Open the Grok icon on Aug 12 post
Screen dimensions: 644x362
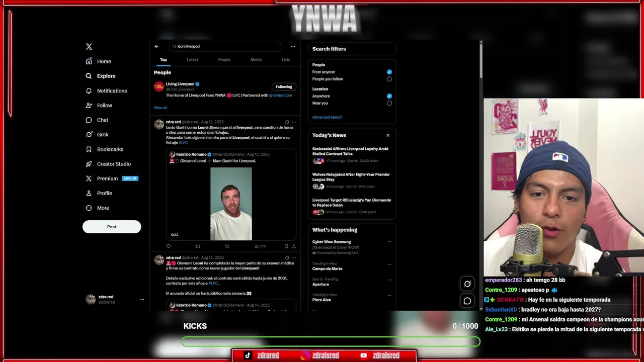(287, 122)
